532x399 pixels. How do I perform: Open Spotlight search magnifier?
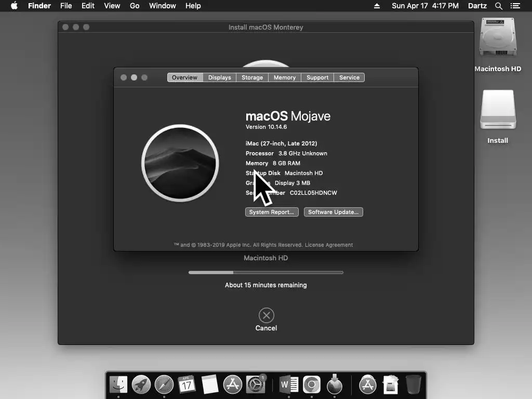(498, 6)
